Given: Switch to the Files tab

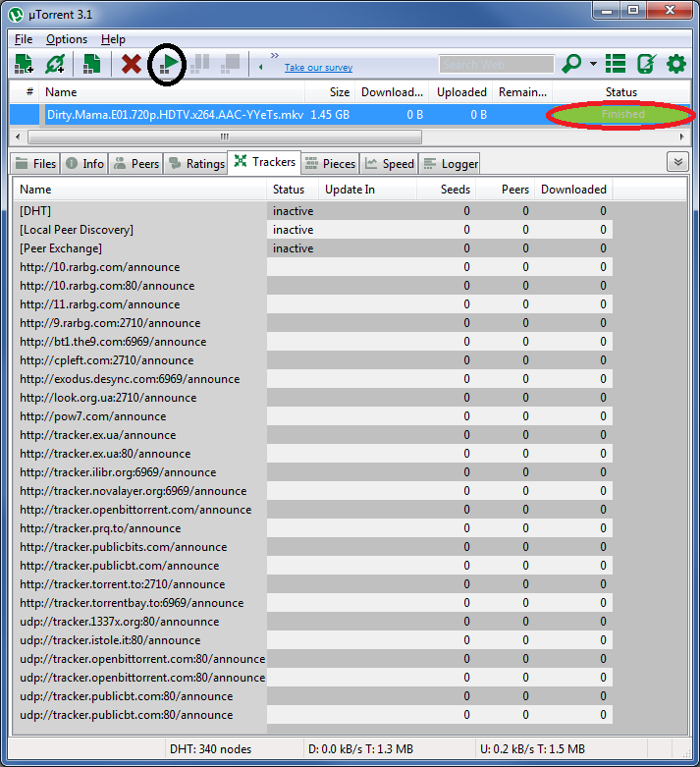Looking at the screenshot, I should click(35, 163).
